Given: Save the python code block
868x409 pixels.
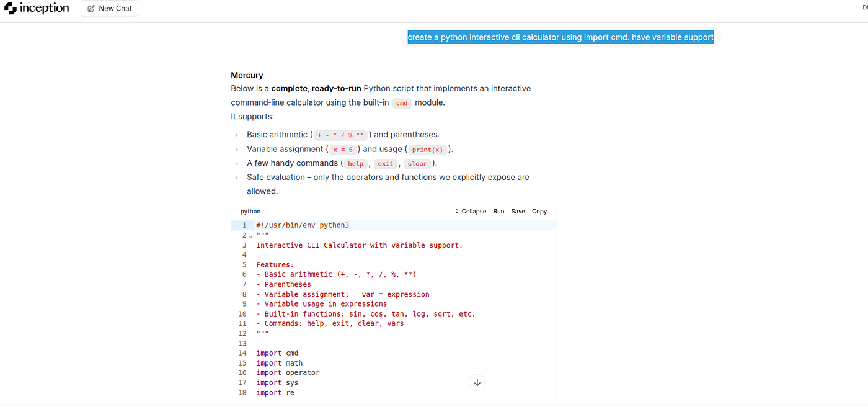Looking at the screenshot, I should point(518,212).
